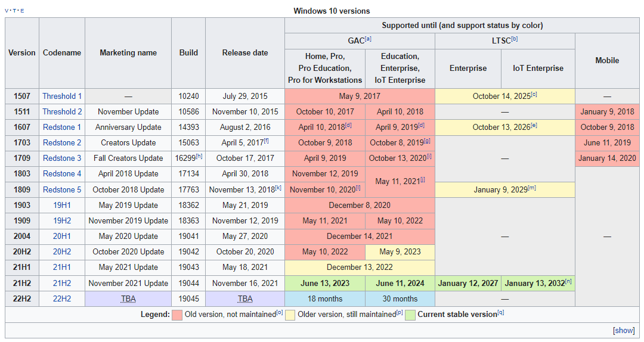644x342 pixels.
Task: Open the 19H1 codename link
Action: click(62, 206)
